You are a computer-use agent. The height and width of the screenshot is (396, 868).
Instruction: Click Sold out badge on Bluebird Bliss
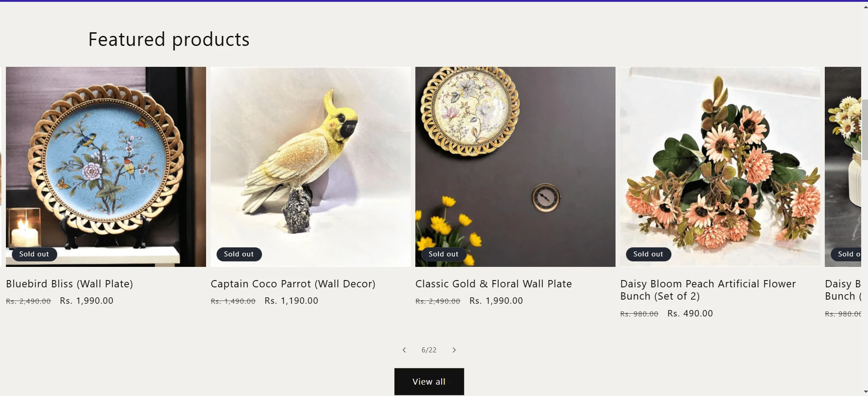pyautogui.click(x=34, y=254)
